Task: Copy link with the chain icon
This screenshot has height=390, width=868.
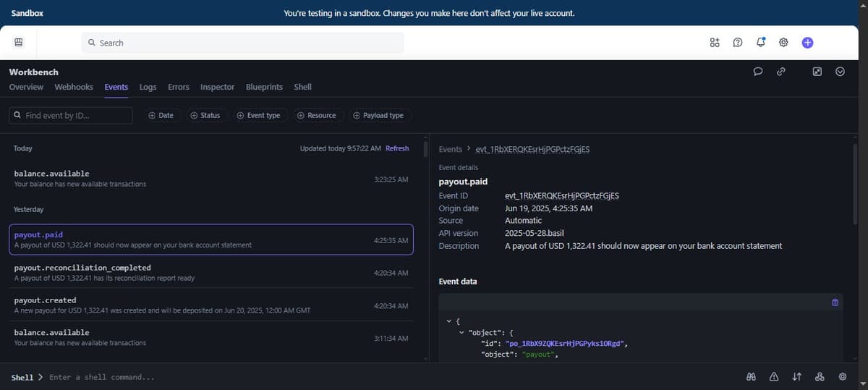Action: (781, 72)
